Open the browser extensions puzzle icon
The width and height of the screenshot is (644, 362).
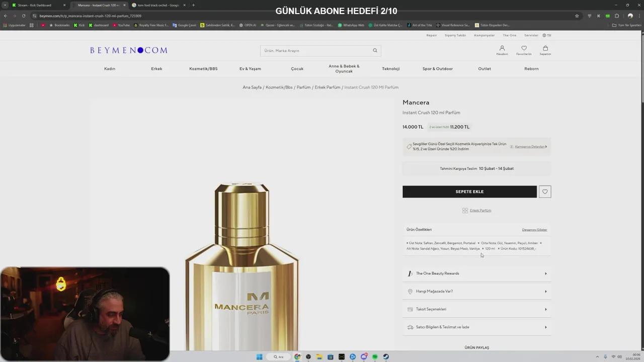tap(617, 16)
